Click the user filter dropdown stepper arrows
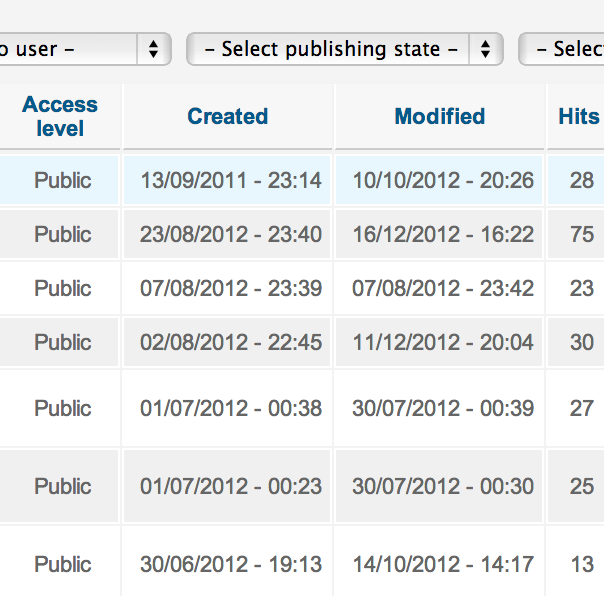Image resolution: width=604 pixels, height=596 pixels. [153, 49]
